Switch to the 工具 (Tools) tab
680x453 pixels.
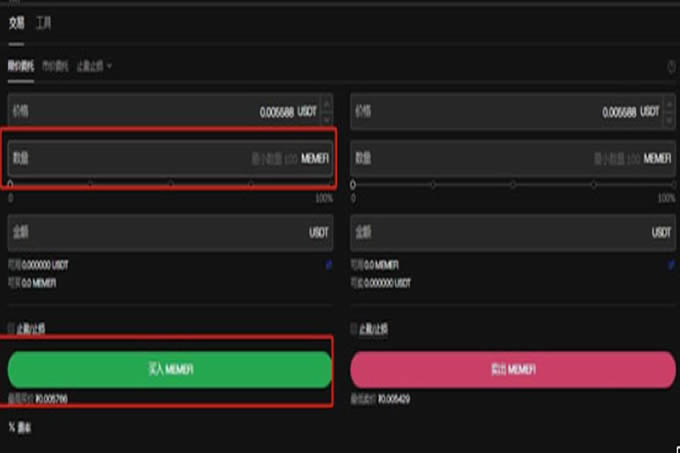click(x=44, y=21)
